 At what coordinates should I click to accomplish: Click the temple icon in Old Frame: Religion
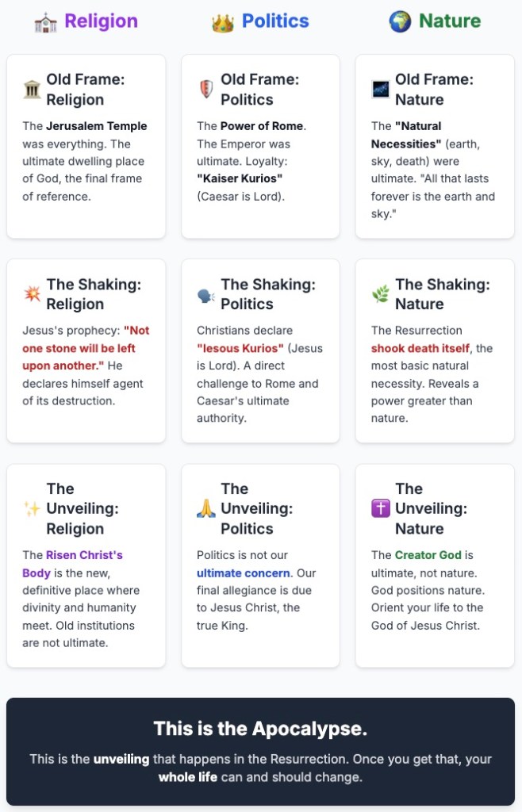[x=33, y=90]
